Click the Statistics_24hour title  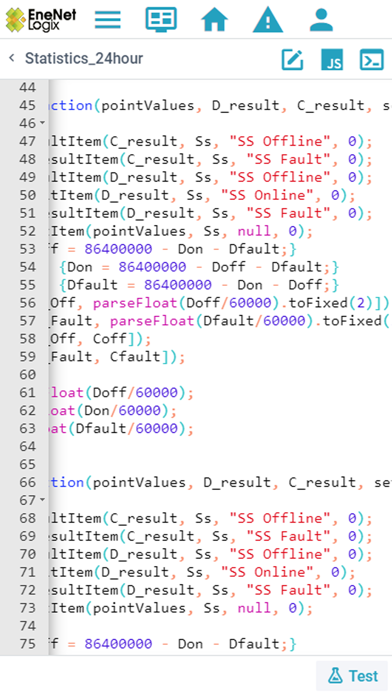click(84, 58)
